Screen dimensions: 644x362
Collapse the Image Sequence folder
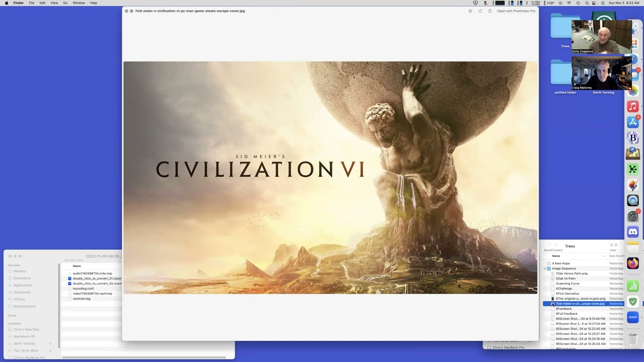pyautogui.click(x=545, y=268)
